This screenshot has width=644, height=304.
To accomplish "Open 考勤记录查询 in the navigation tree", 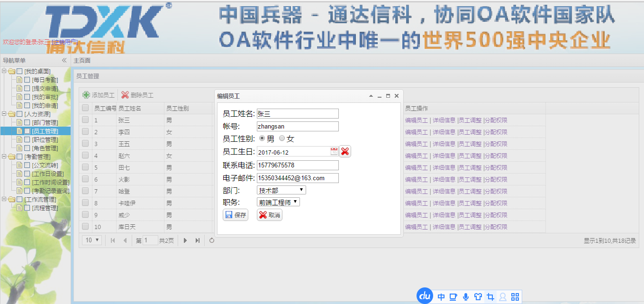I will pos(51,191).
